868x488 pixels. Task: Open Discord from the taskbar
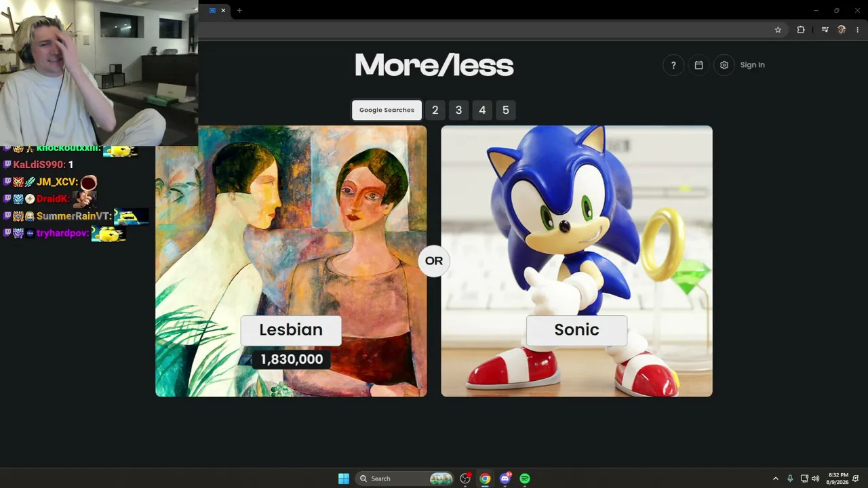click(505, 479)
